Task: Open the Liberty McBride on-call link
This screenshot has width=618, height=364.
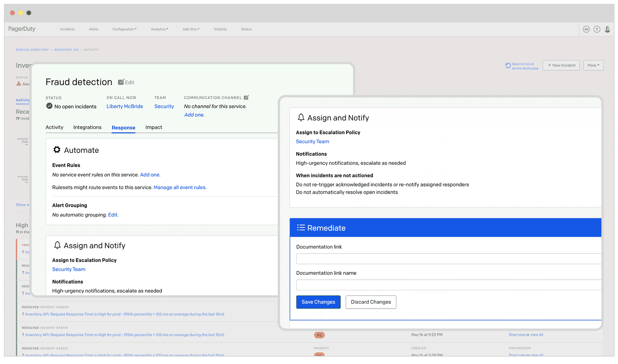Action: (125, 107)
